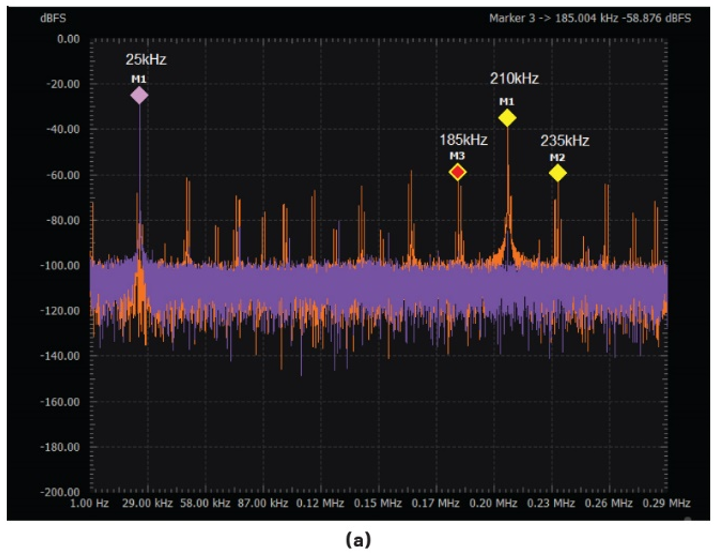Click the 25kHz annotation label
This screenshot has height=558, width=714.
[145, 59]
